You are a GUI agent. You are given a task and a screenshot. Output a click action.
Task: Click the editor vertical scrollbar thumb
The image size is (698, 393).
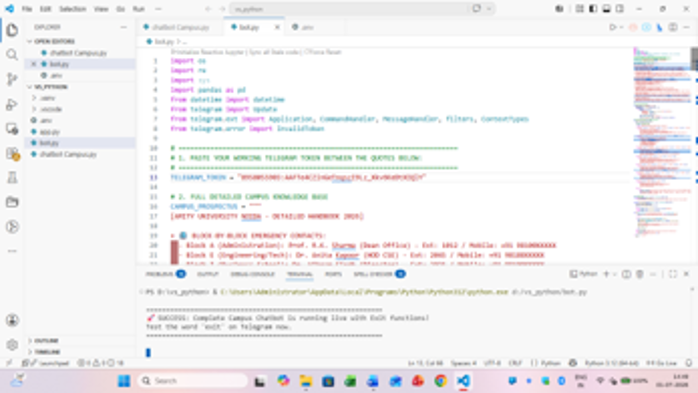(x=694, y=59)
